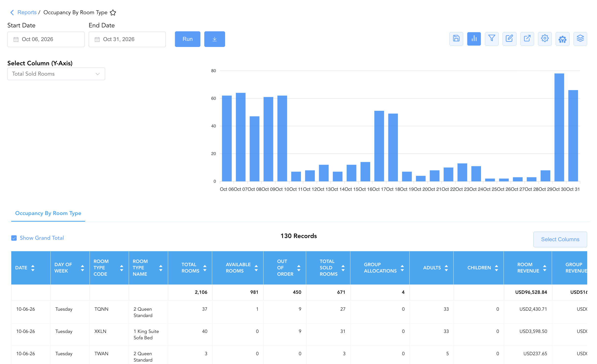Click the edit pencil icon in toolbar

click(509, 39)
